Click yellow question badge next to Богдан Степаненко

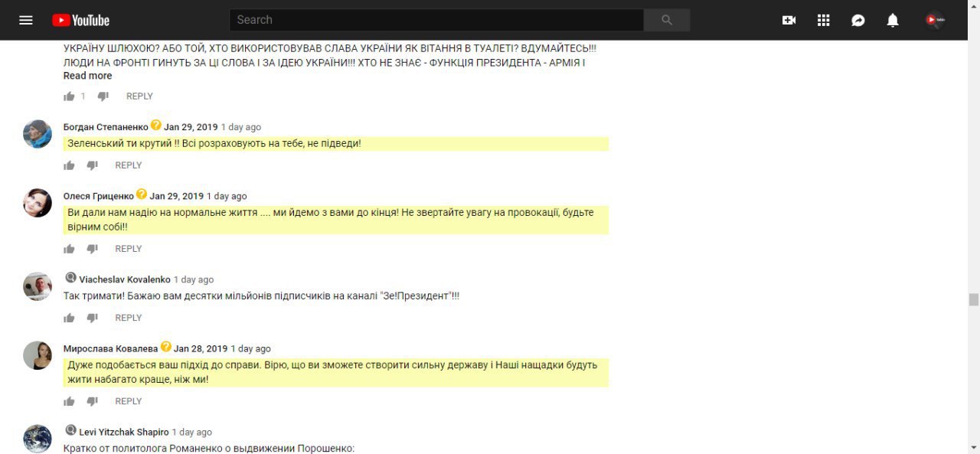[156, 125]
